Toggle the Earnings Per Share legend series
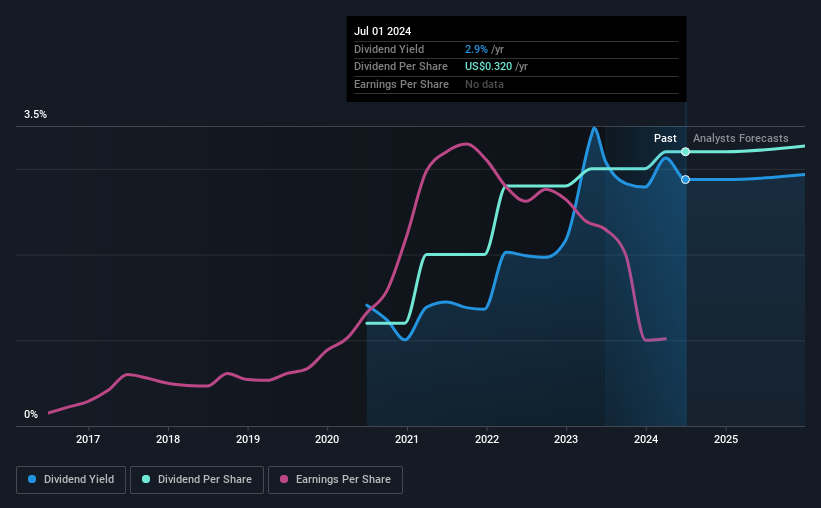This screenshot has width=821, height=508. [335, 480]
